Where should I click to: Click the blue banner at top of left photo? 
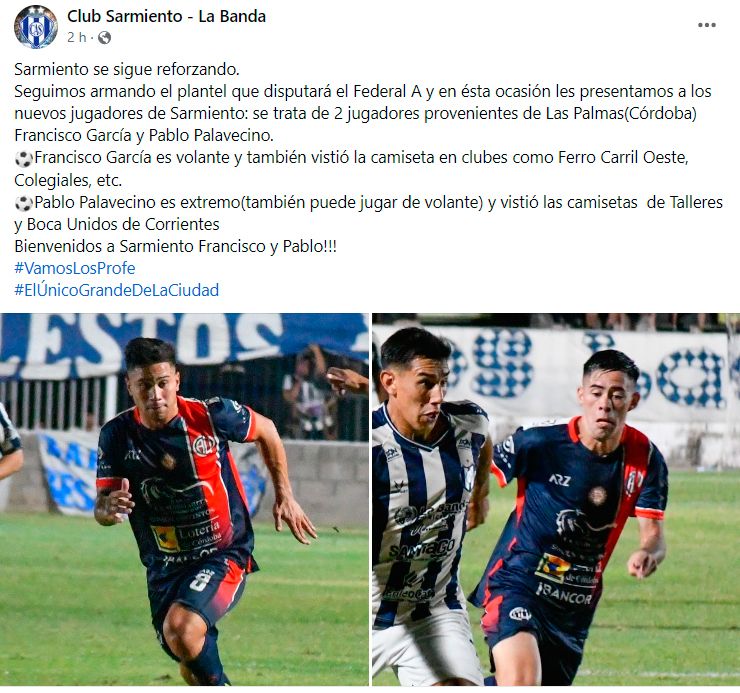(x=184, y=343)
